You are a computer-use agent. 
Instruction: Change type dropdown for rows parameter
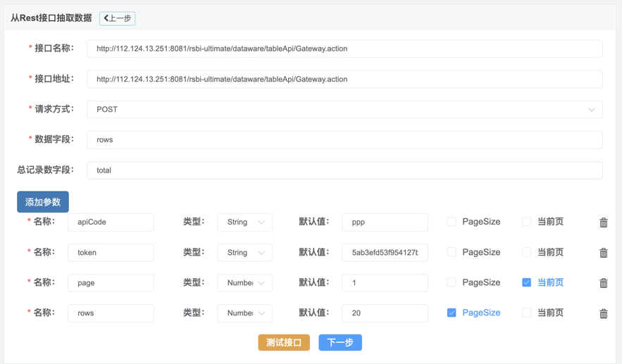(244, 313)
